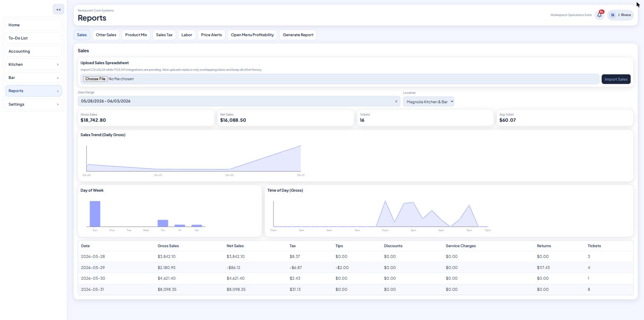The image size is (644, 320).
Task: Click the Sales Trend (Daily Gross) title
Action: 103,135
